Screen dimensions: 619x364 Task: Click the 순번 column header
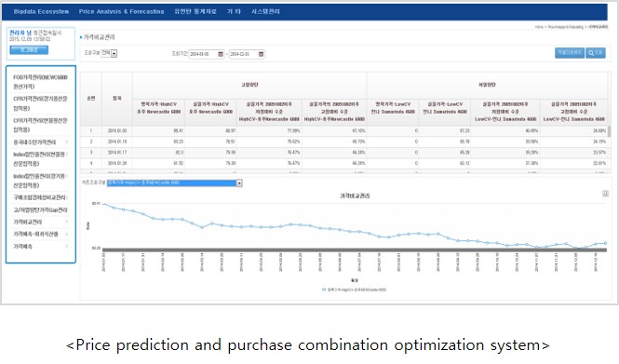point(91,99)
